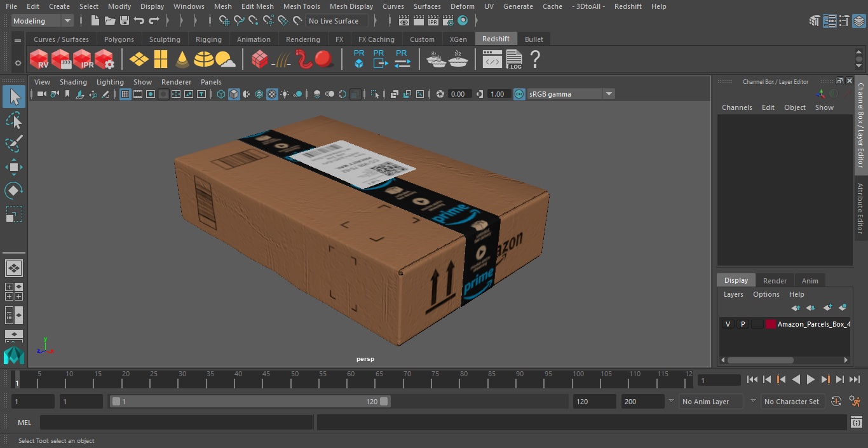868x448 pixels.
Task: Click the Redshift help question mark
Action: point(535,60)
